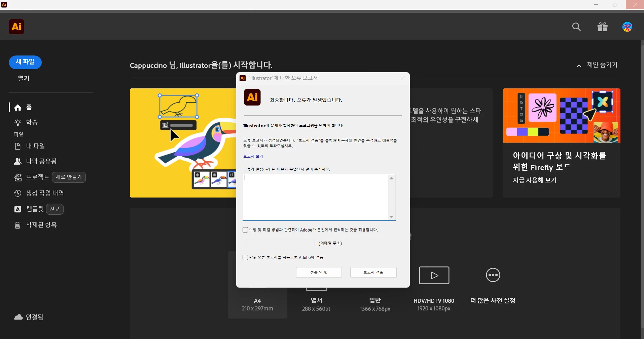Viewport: 644px width, 339px height.
Task: Click the 보고서 보기 link
Action: 253,156
